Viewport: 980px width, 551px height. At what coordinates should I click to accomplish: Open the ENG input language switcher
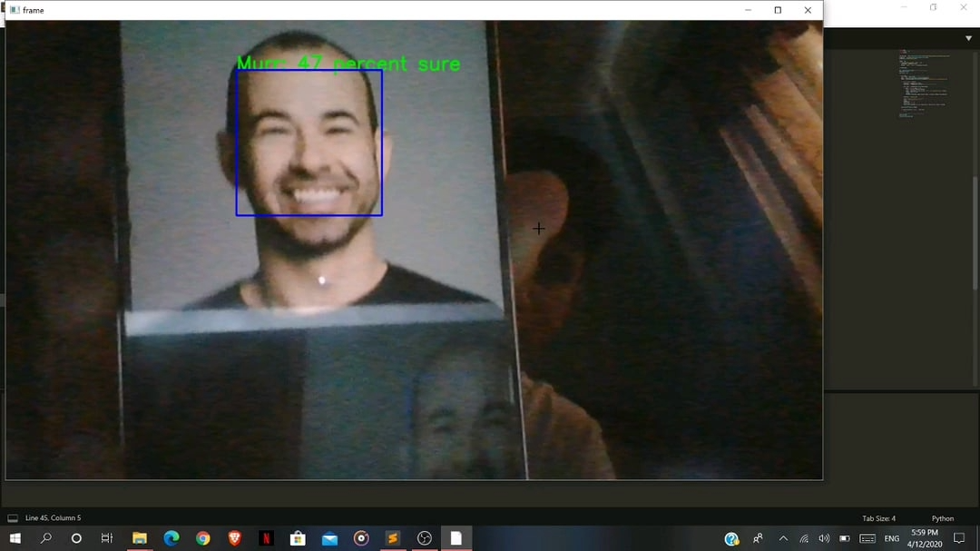point(891,538)
